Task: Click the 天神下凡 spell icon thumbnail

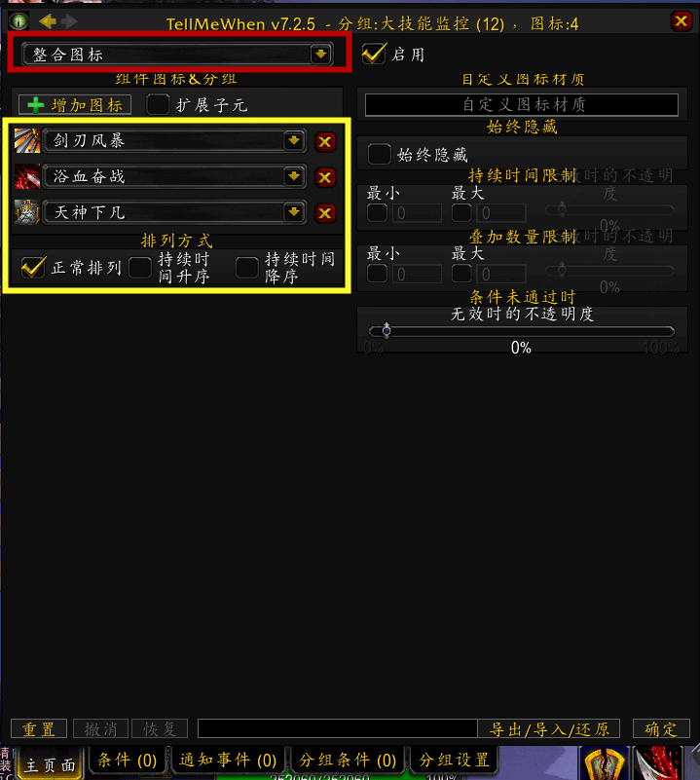Action: coord(27,212)
